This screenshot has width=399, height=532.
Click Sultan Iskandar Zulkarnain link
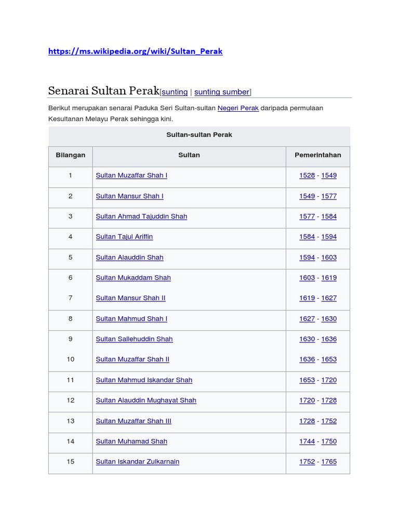click(x=137, y=461)
